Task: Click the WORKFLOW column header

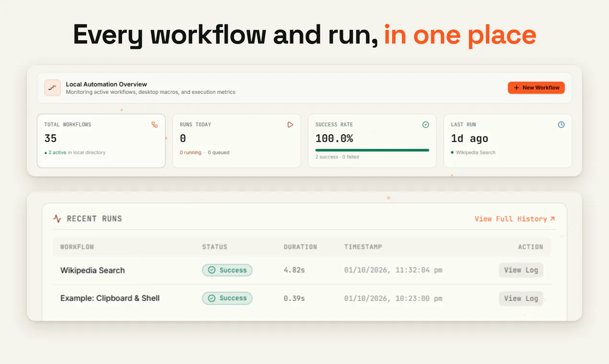Action: (x=77, y=247)
